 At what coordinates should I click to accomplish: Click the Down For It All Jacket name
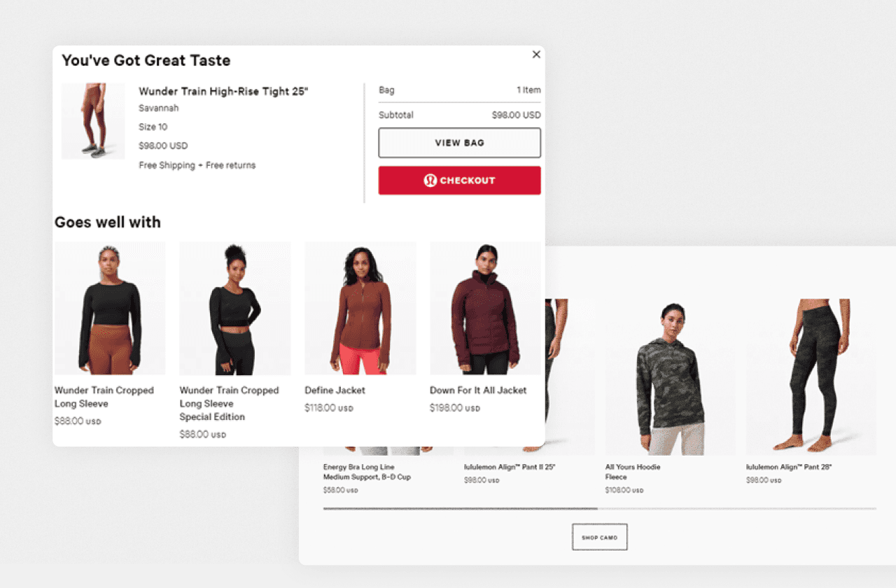point(478,391)
